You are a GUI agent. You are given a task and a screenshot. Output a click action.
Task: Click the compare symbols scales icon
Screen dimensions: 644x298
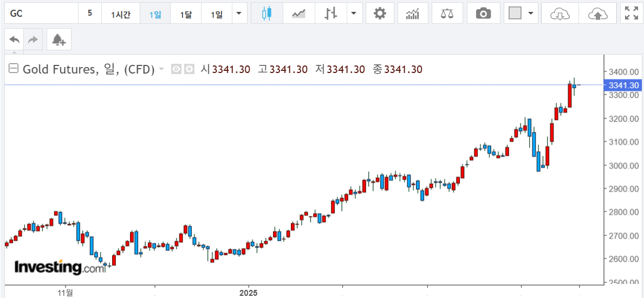(446, 14)
